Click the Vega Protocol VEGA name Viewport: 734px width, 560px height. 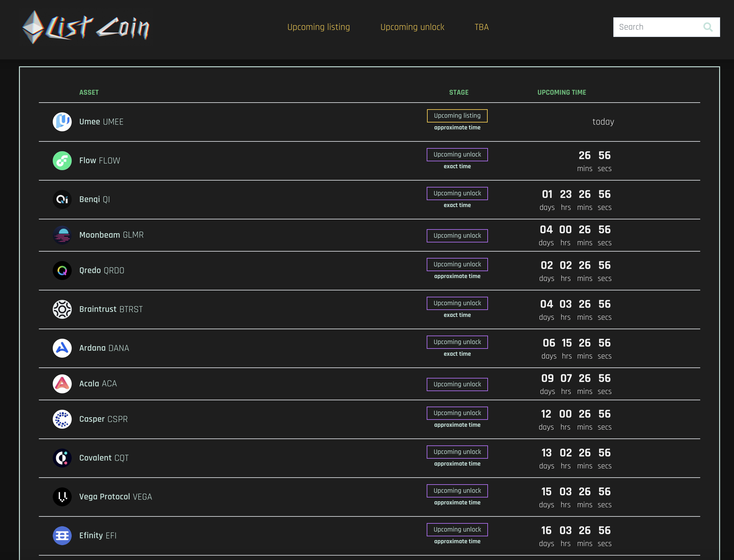point(115,497)
